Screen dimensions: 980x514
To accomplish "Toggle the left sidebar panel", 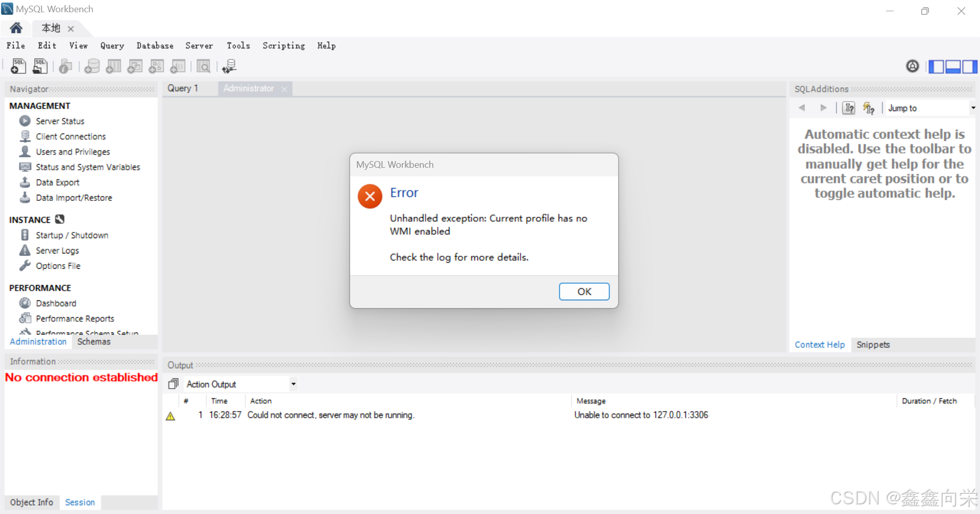I will point(936,67).
